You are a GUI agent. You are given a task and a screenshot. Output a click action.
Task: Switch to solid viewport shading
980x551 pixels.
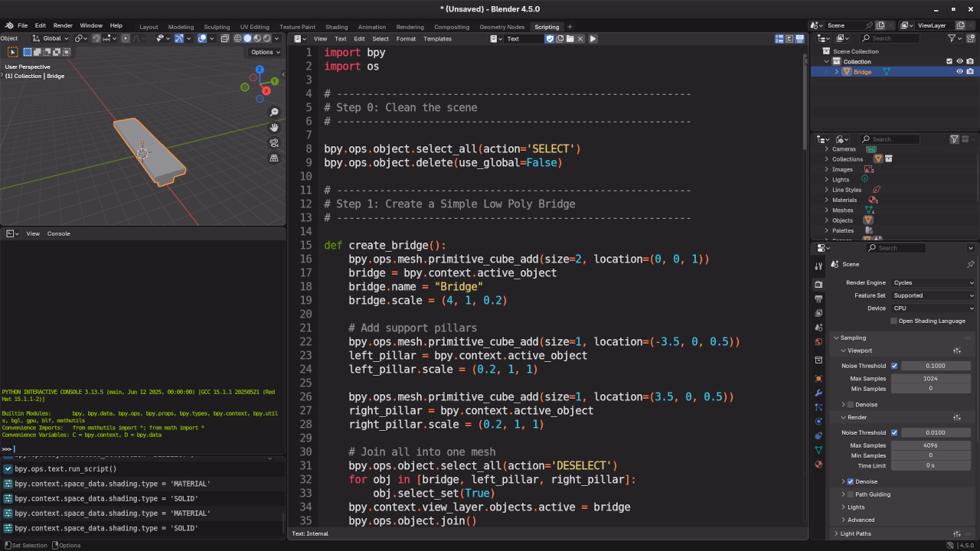(x=247, y=38)
